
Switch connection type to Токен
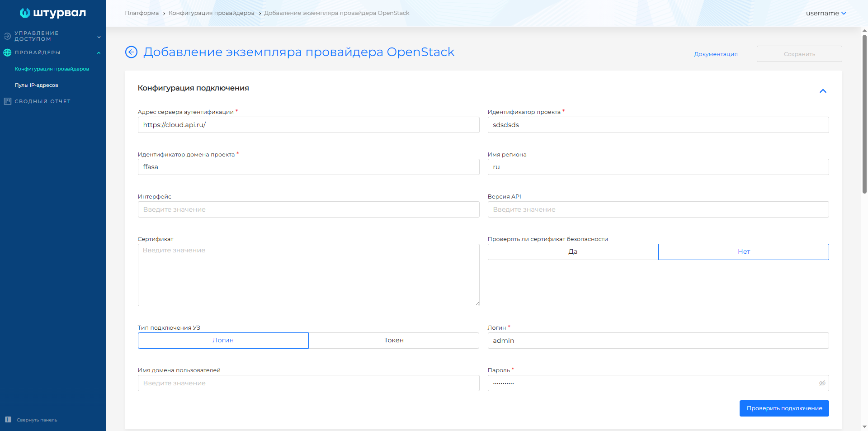tap(394, 341)
